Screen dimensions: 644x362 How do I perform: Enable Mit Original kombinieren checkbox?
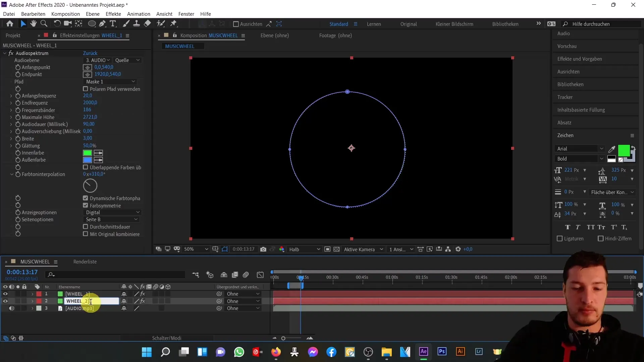tap(86, 234)
